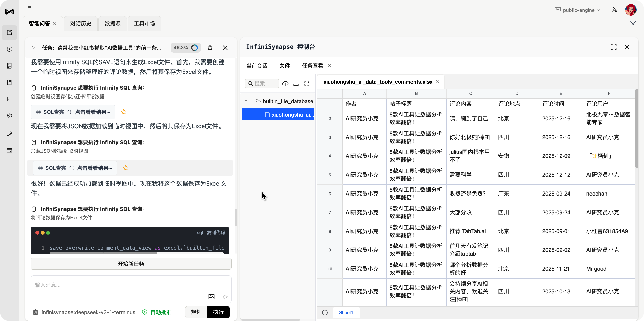
Task: Switch to 规划 mode button
Action: click(x=196, y=312)
